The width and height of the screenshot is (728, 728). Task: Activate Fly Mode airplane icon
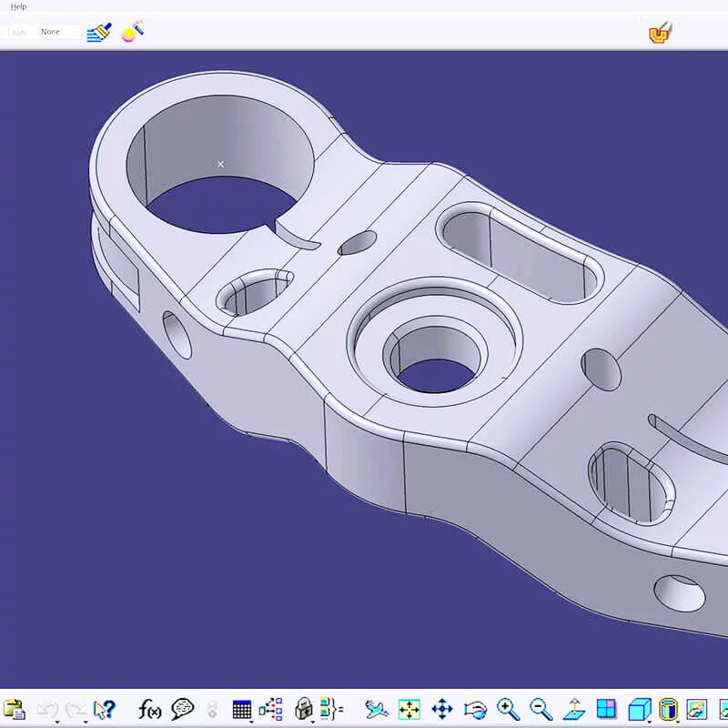pos(377,709)
